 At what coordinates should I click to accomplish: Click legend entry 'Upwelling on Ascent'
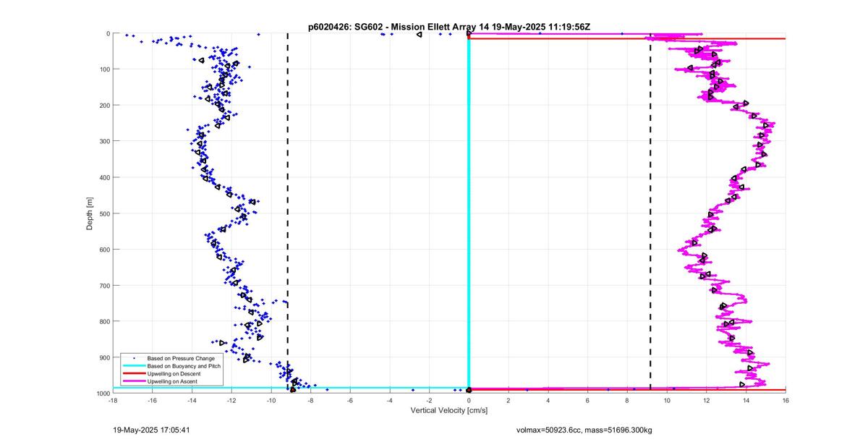(173, 381)
